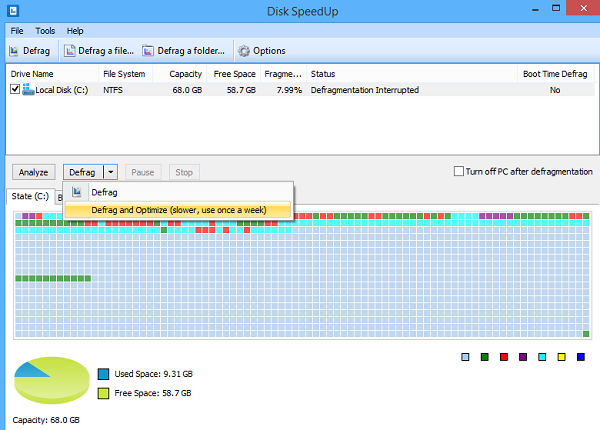This screenshot has height=430, width=600.
Task: Click the 'Defragmentation Interrupted' status text
Action: 365,90
